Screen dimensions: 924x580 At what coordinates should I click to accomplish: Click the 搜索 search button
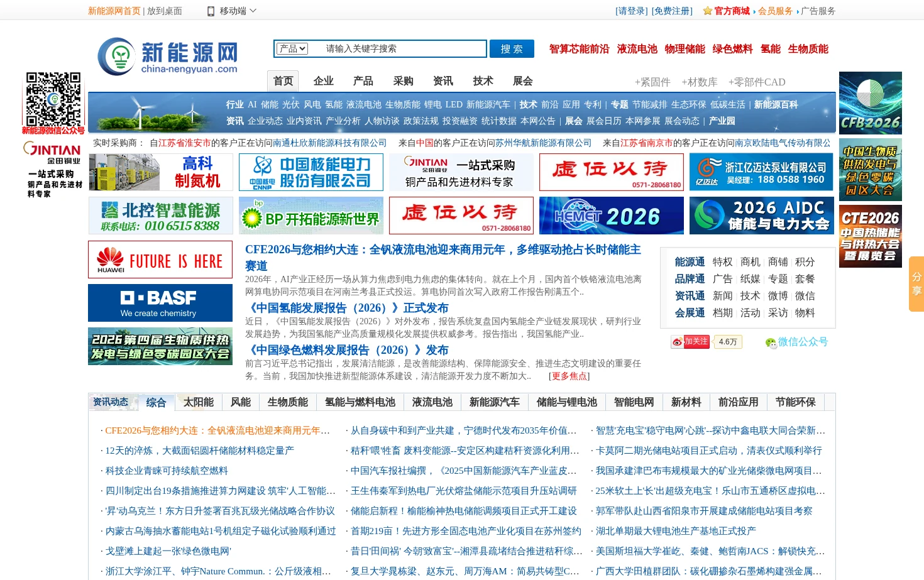(512, 48)
